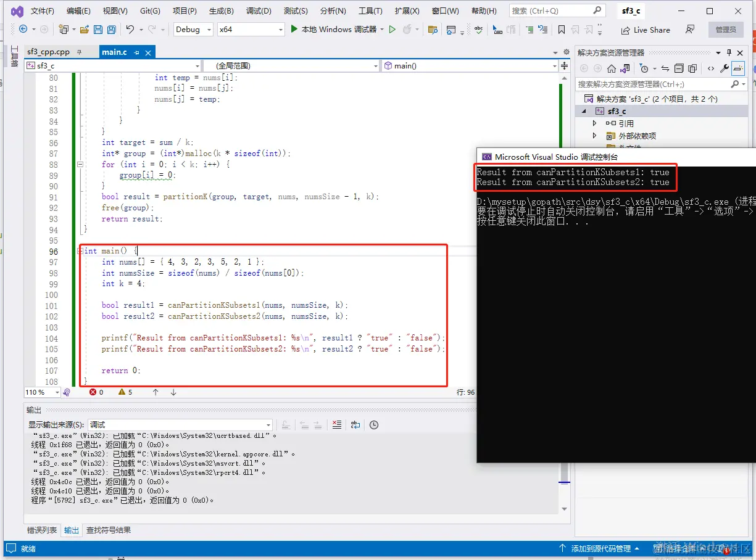Collapse the for loop at line 88
Screen dimensions: 756x560
click(x=80, y=165)
